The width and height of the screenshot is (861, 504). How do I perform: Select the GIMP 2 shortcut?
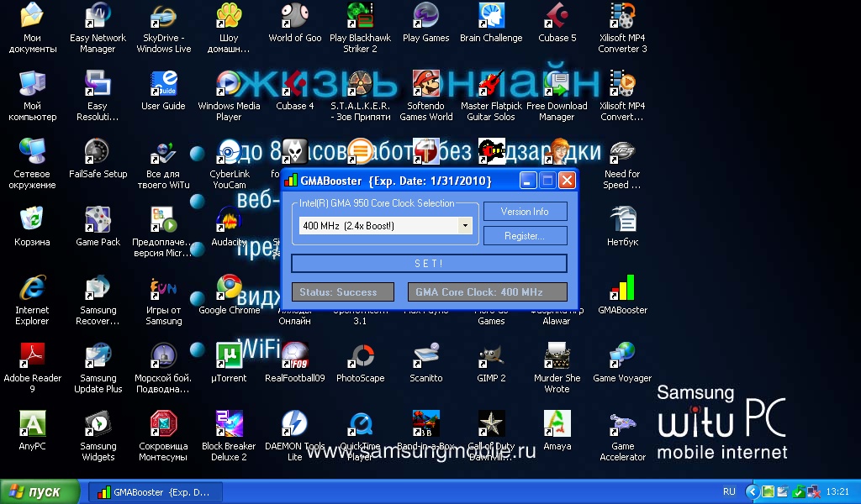click(x=491, y=355)
